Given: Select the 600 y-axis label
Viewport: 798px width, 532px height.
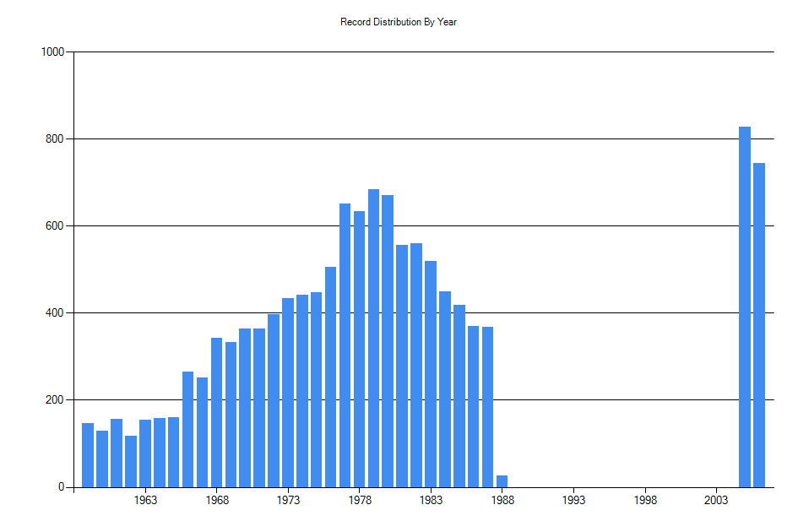Looking at the screenshot, I should (x=54, y=226).
